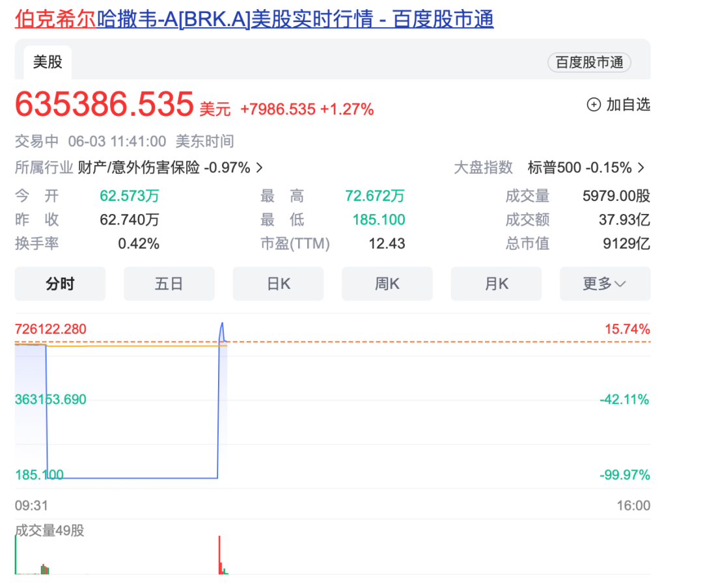The height and width of the screenshot is (588, 703).
Task: Switch to the 周K chart tab
Action: (387, 284)
